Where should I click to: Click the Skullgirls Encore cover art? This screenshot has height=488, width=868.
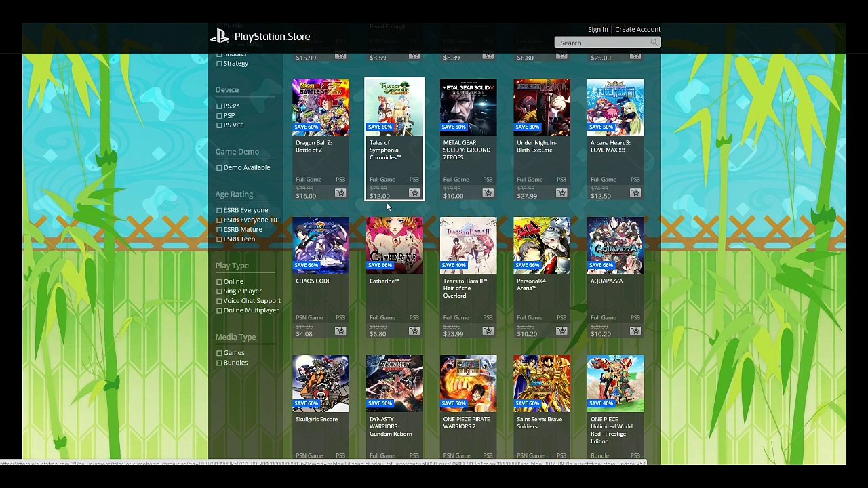(x=321, y=384)
